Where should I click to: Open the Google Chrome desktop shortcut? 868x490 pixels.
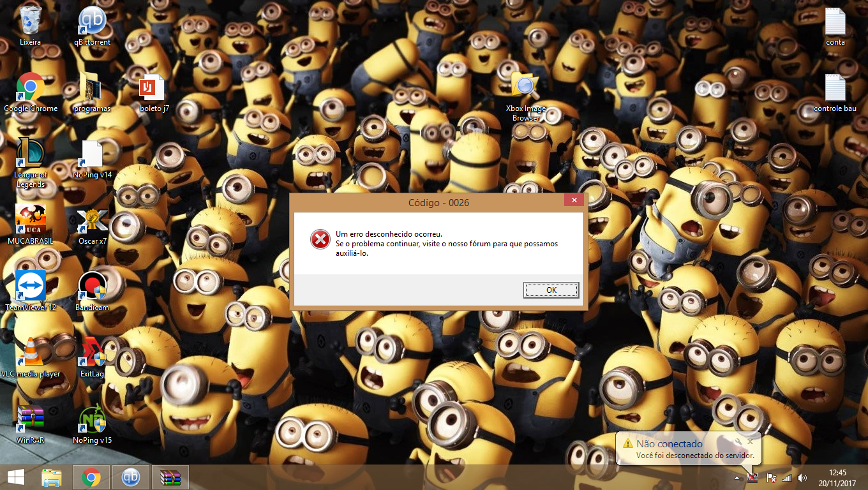(30, 88)
